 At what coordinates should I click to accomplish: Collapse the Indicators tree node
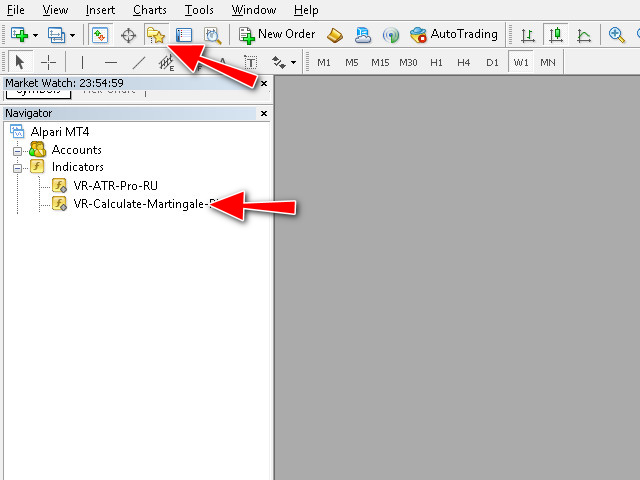click(17, 168)
